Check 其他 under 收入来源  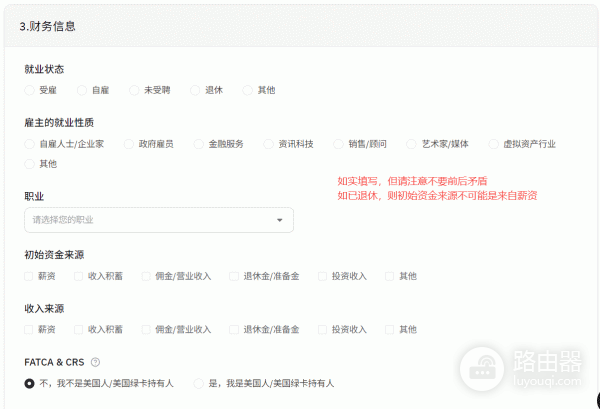click(390, 329)
